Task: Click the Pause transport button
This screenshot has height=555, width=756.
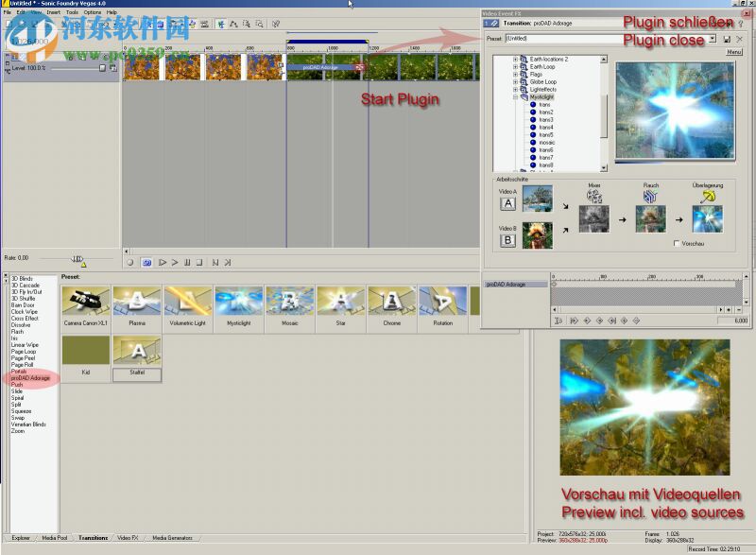Action: (187, 262)
